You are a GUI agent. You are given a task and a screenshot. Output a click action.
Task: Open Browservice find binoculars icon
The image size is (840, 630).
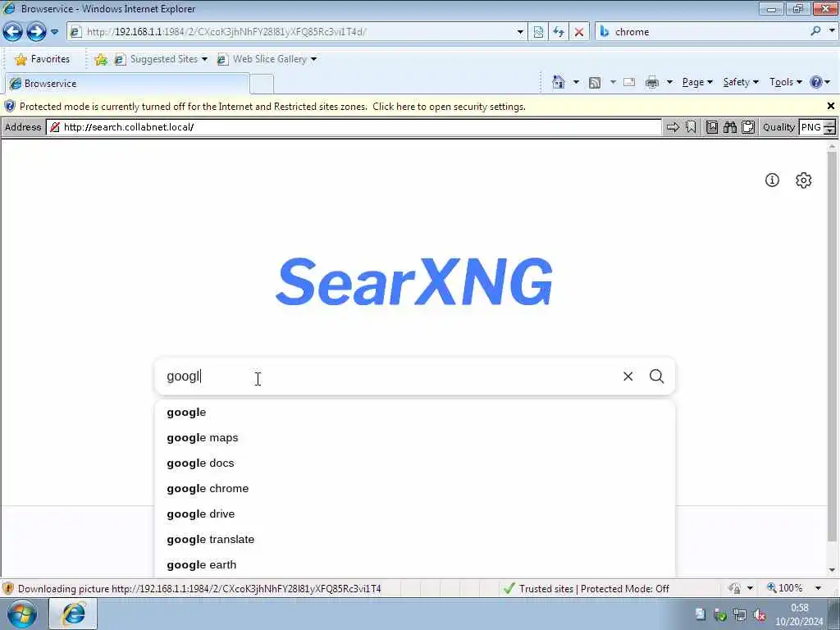coord(729,127)
